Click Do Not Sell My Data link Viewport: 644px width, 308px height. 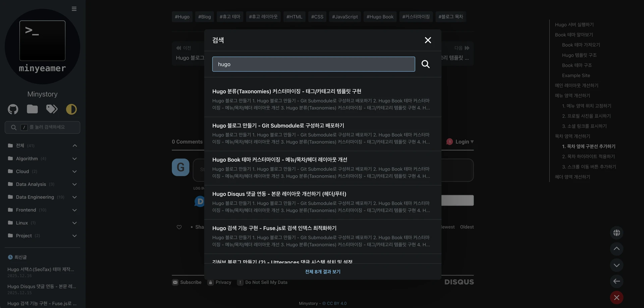coord(263,282)
